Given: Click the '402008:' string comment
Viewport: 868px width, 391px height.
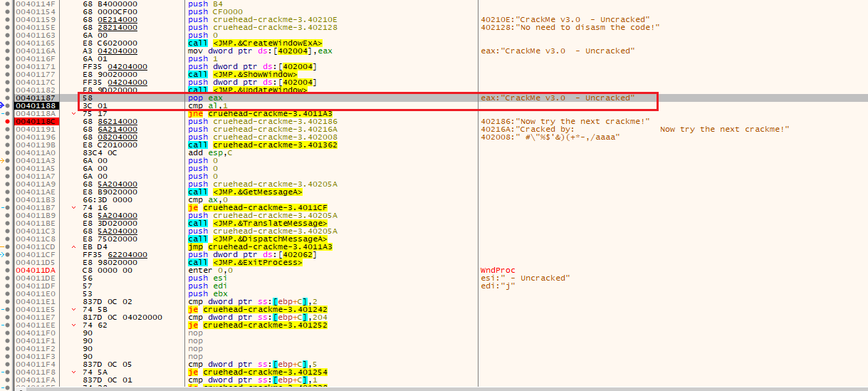Looking at the screenshot, I should click(550, 137).
